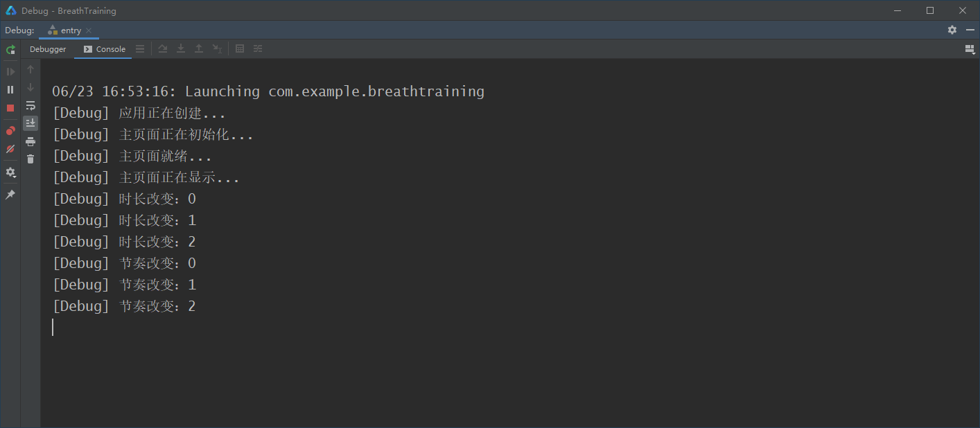This screenshot has height=428, width=980.
Task: Click the Trace Current Stream Chain icon
Action: (258, 49)
